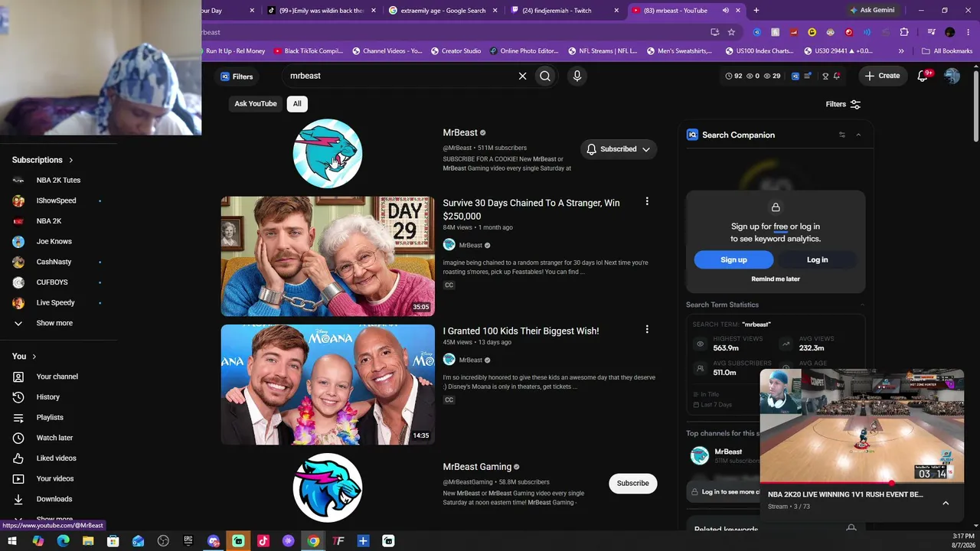Image resolution: width=980 pixels, height=551 pixels.
Task: Open Chrome's three-dot menu
Action: (969, 32)
